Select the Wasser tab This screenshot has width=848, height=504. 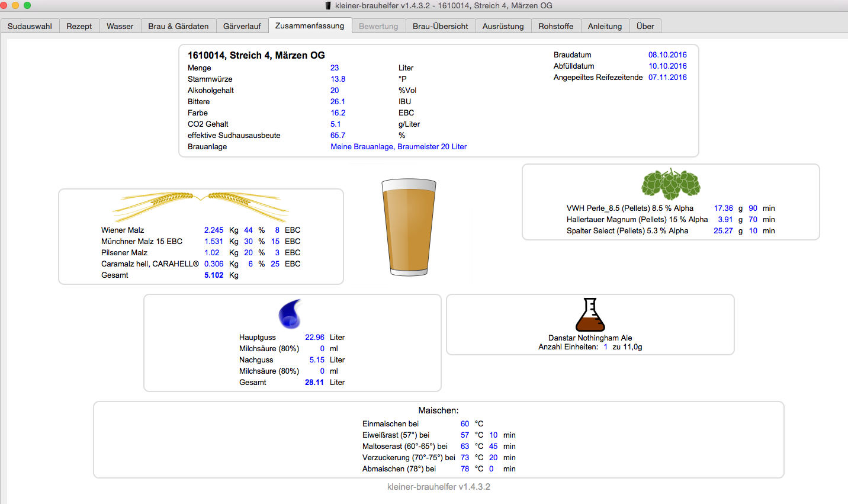[120, 26]
